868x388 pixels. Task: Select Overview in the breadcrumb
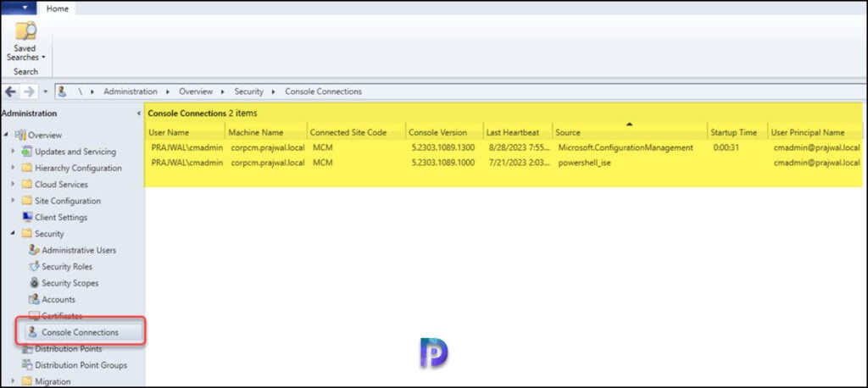(196, 91)
